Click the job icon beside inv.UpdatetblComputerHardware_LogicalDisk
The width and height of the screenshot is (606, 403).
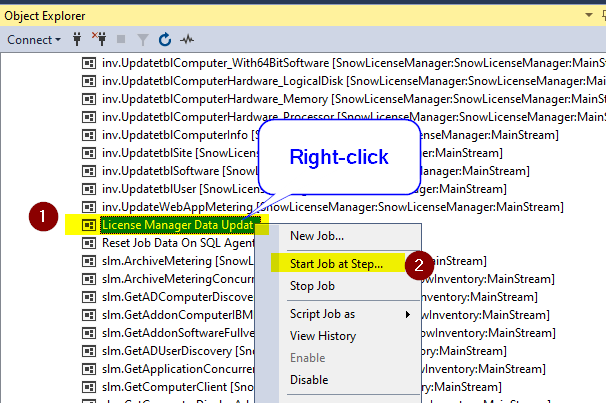click(x=89, y=81)
